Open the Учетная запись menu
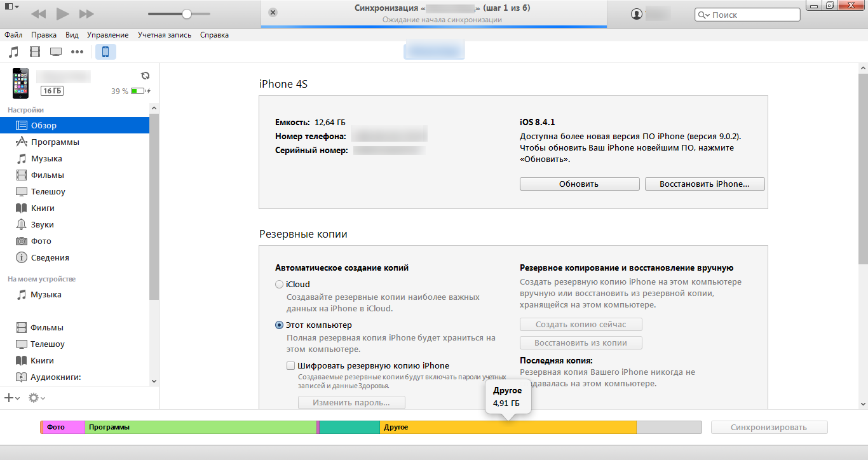Viewport: 868px width, 460px height. point(165,35)
